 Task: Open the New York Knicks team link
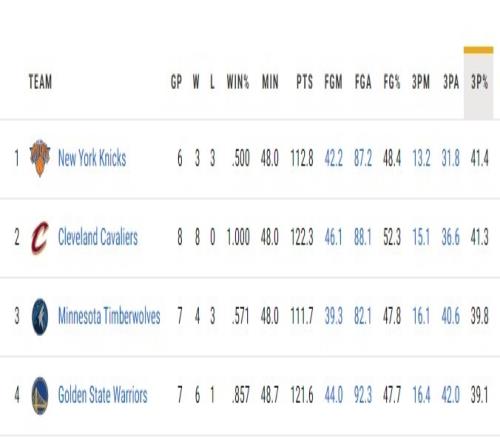point(92,158)
